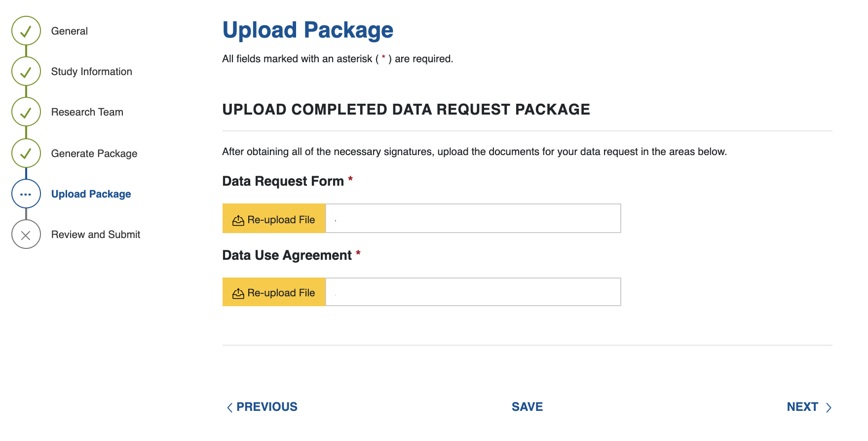Click upload icon for Data Use Agreement
The height and width of the screenshot is (441, 868).
tap(238, 293)
